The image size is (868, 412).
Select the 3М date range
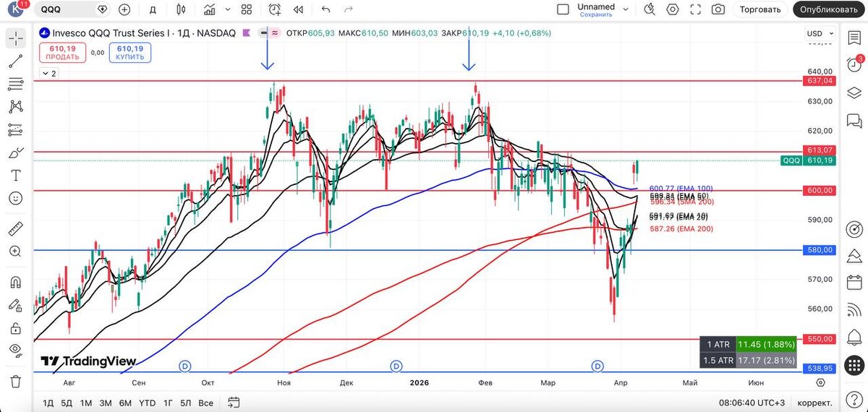click(x=106, y=403)
